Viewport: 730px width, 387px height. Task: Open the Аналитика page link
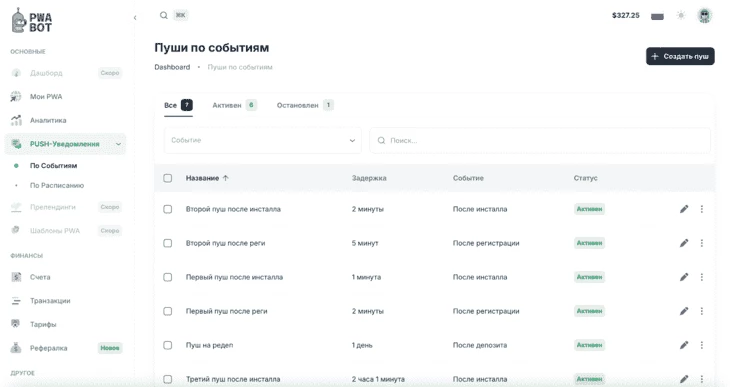coord(48,120)
